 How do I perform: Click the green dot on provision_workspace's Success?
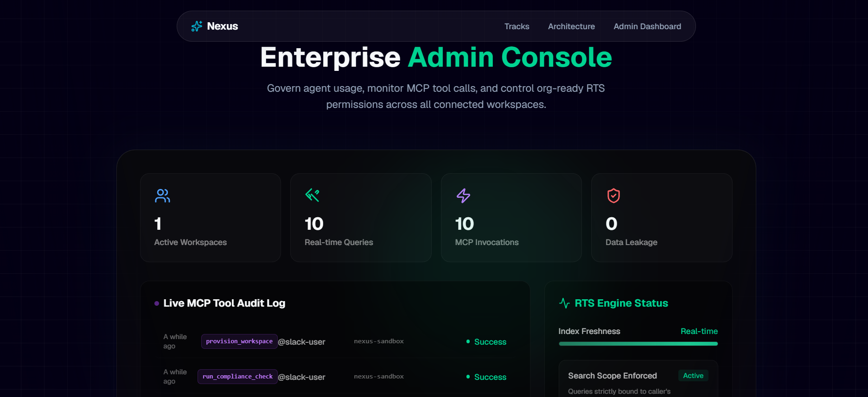[x=468, y=341]
